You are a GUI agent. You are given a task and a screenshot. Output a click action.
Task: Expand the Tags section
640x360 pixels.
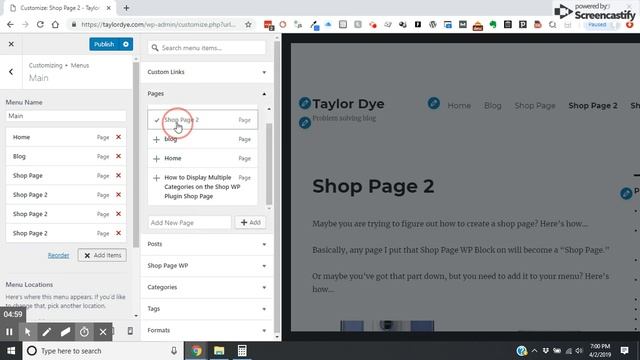(x=207, y=309)
